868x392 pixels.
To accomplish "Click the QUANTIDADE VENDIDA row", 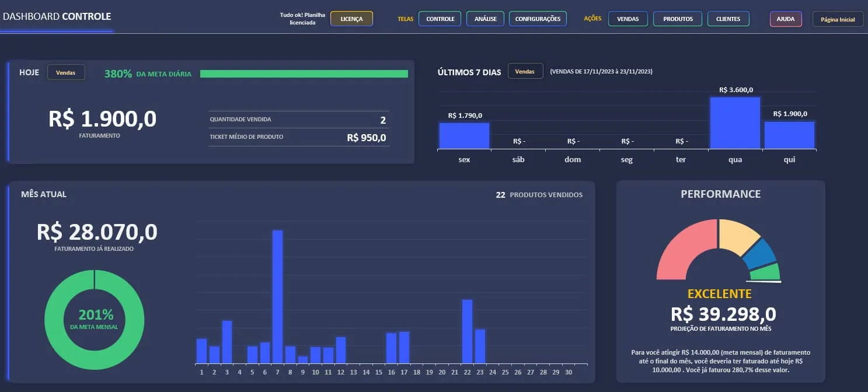I will (298, 120).
